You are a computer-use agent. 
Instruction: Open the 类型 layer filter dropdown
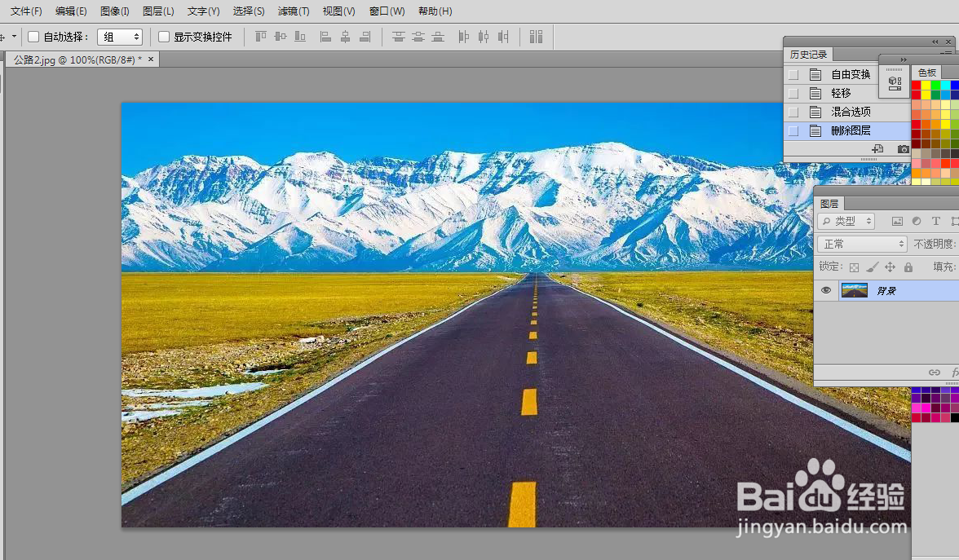click(x=846, y=222)
